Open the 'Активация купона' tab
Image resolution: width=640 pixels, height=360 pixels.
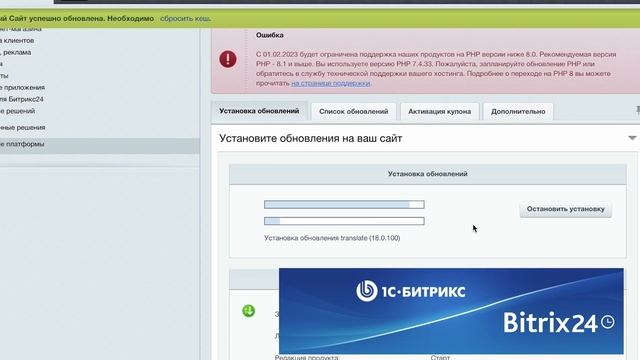click(440, 111)
